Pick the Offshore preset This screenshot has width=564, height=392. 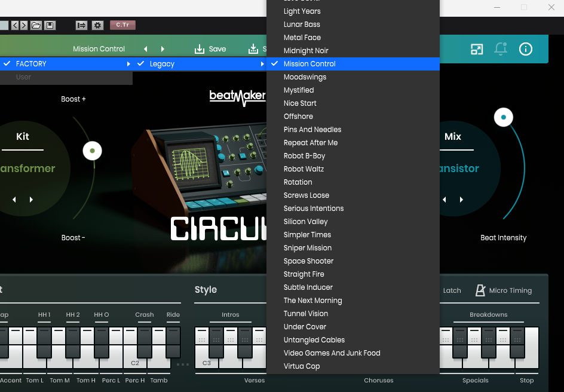(x=353, y=117)
